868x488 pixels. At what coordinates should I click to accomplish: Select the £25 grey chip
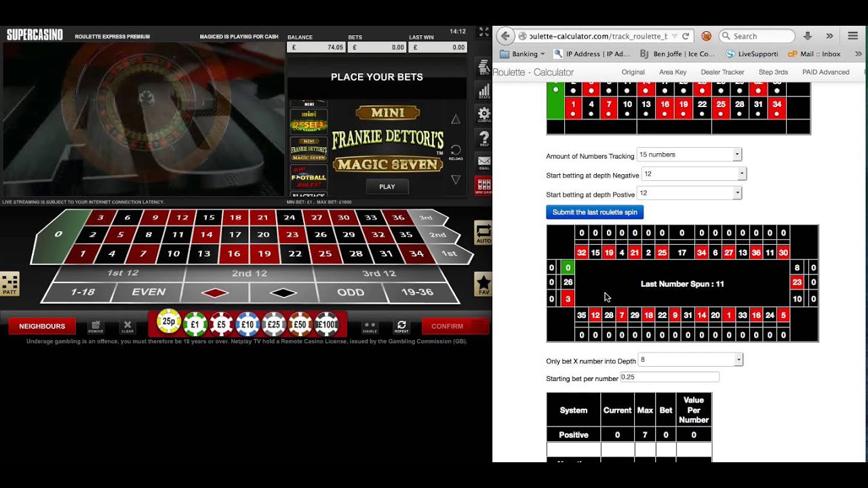tap(274, 325)
